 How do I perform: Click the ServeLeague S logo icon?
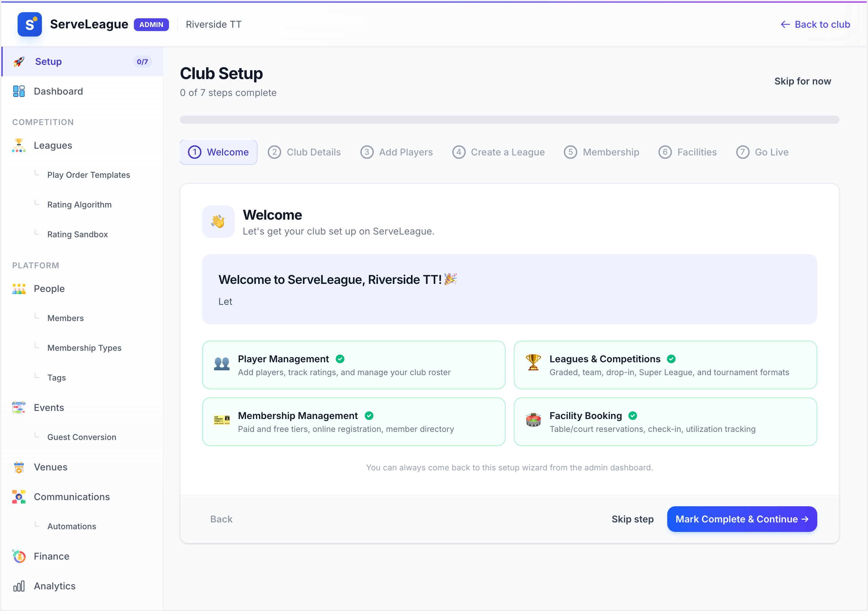(29, 24)
